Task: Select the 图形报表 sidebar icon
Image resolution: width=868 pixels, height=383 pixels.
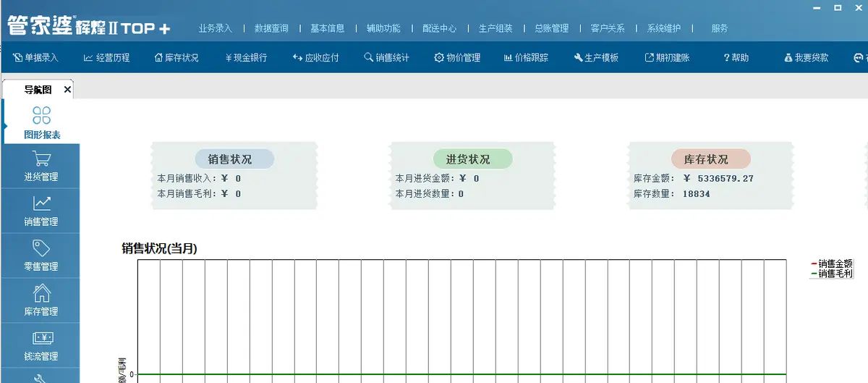Action: (41, 122)
